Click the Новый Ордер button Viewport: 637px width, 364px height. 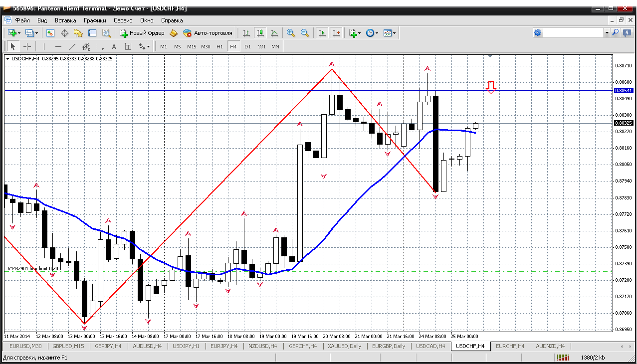142,33
